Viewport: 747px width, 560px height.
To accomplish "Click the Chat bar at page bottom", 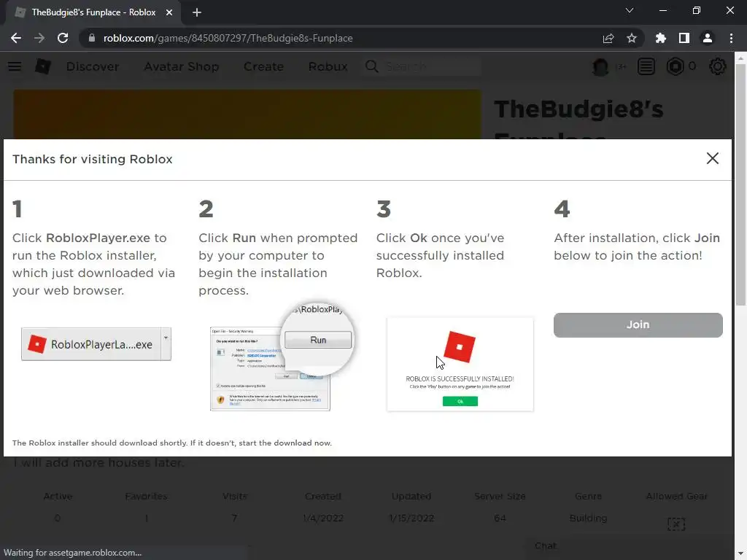I will tap(629, 546).
